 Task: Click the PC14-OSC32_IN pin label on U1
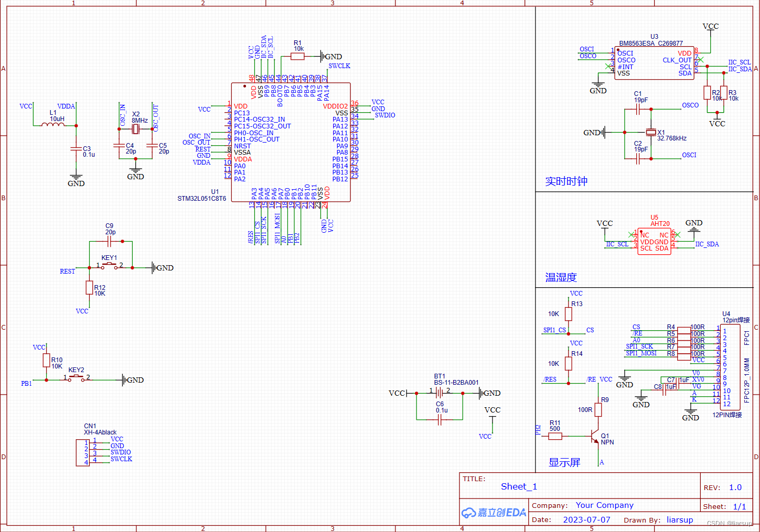click(x=259, y=120)
